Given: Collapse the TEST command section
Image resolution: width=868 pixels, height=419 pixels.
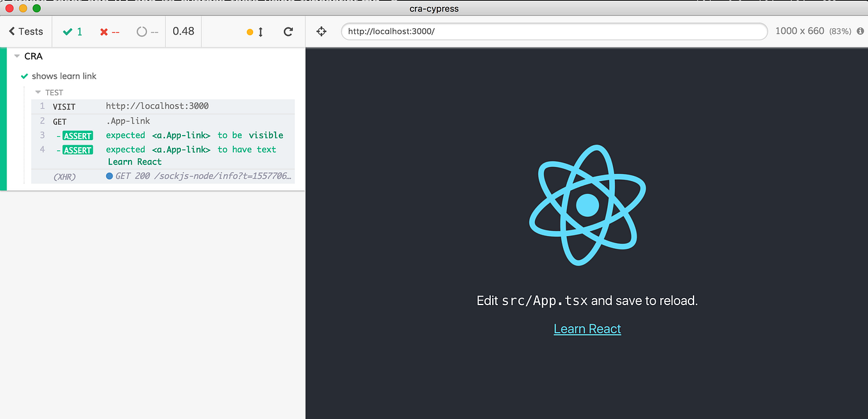Looking at the screenshot, I should point(38,92).
